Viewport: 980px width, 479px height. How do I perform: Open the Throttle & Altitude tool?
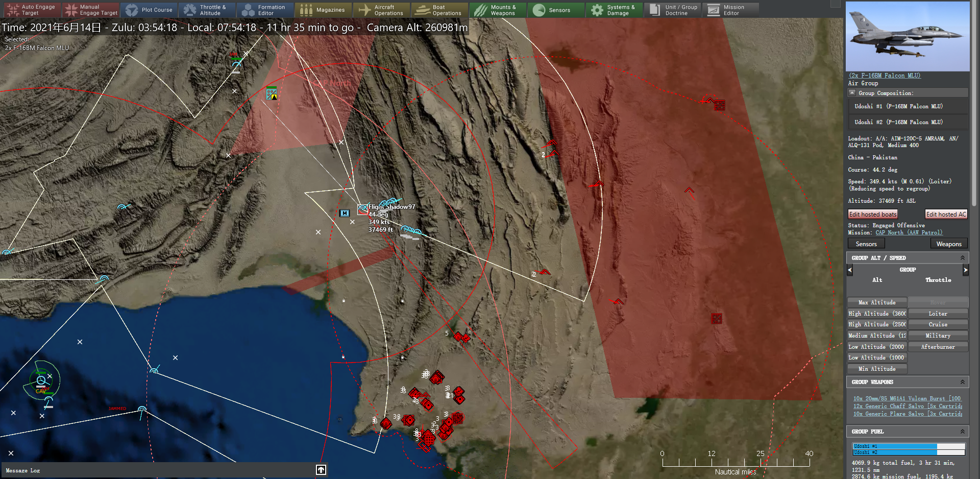click(x=207, y=10)
